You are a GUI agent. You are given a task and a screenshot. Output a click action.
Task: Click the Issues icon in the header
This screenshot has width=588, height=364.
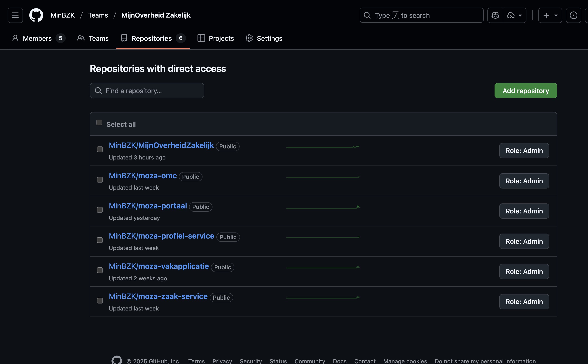pyautogui.click(x=573, y=15)
